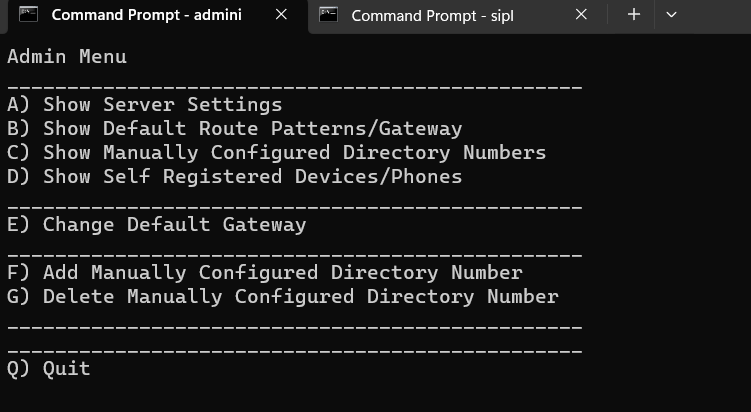Click the Admin Menu heading text
Screen dimensions: 751x412
click(x=67, y=57)
